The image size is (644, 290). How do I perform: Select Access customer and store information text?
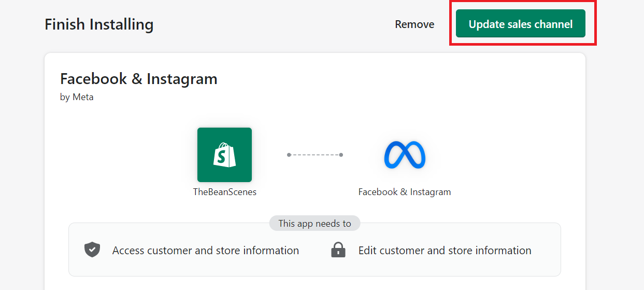206,251
